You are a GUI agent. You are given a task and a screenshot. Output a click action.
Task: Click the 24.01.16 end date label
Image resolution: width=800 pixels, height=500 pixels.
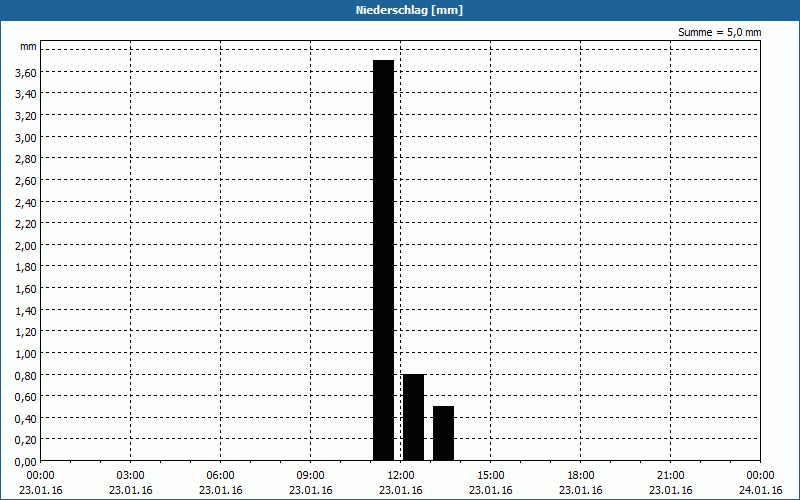[760, 490]
